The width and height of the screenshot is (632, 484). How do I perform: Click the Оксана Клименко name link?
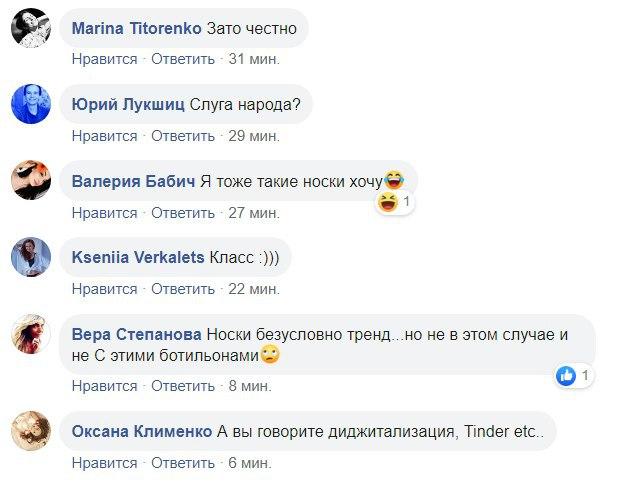click(143, 432)
